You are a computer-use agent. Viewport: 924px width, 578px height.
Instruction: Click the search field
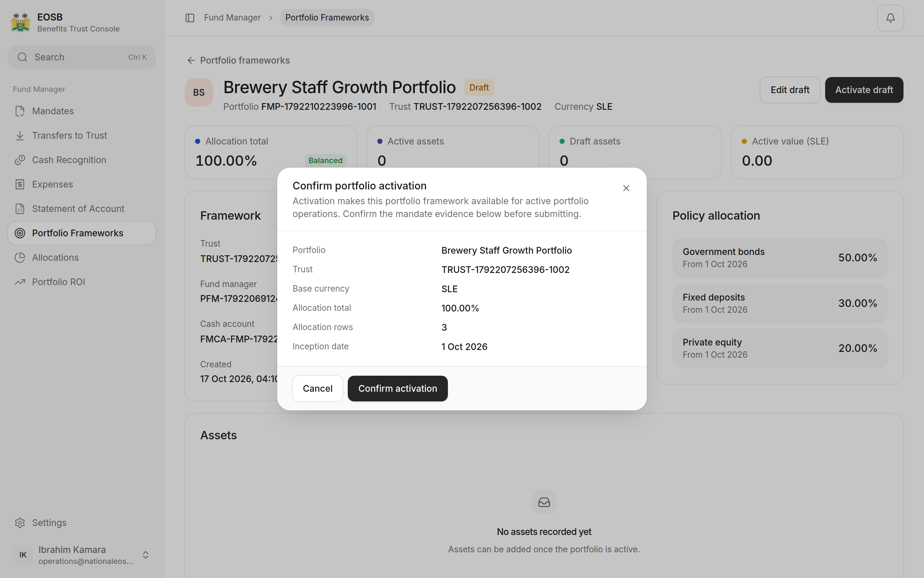[x=82, y=57]
